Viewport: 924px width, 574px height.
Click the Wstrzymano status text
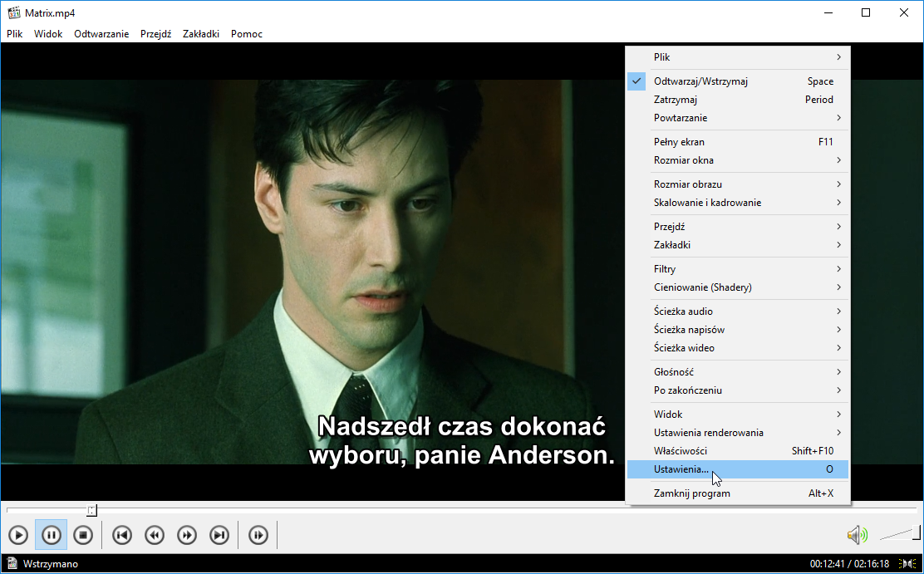click(x=51, y=564)
